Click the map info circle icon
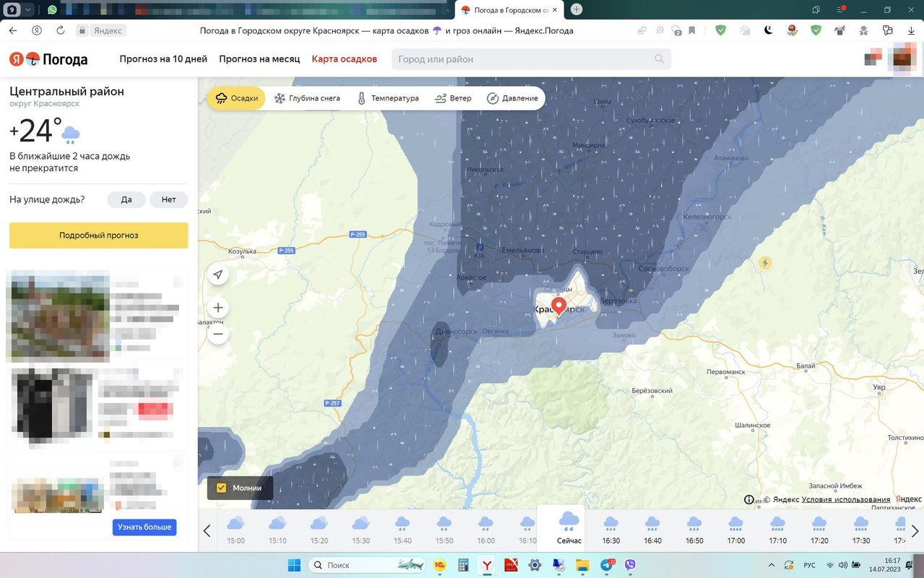The image size is (924, 578). pyautogui.click(x=749, y=499)
